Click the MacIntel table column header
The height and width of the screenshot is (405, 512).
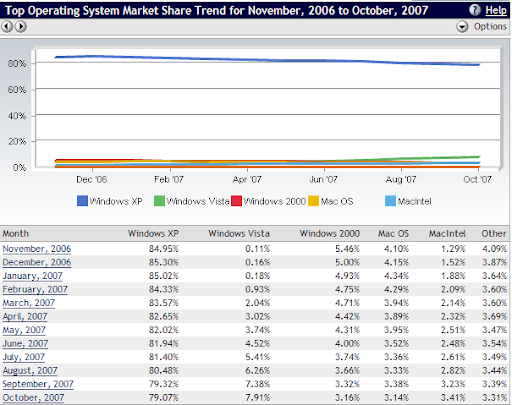coord(447,234)
